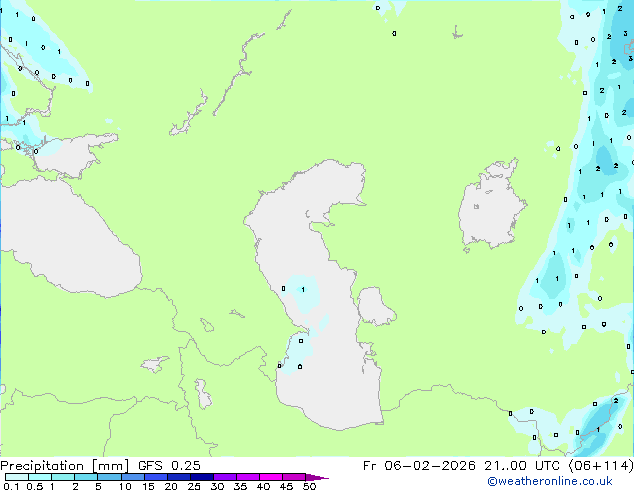Pick the 45–50 mm legend swatch

[x=294, y=477]
